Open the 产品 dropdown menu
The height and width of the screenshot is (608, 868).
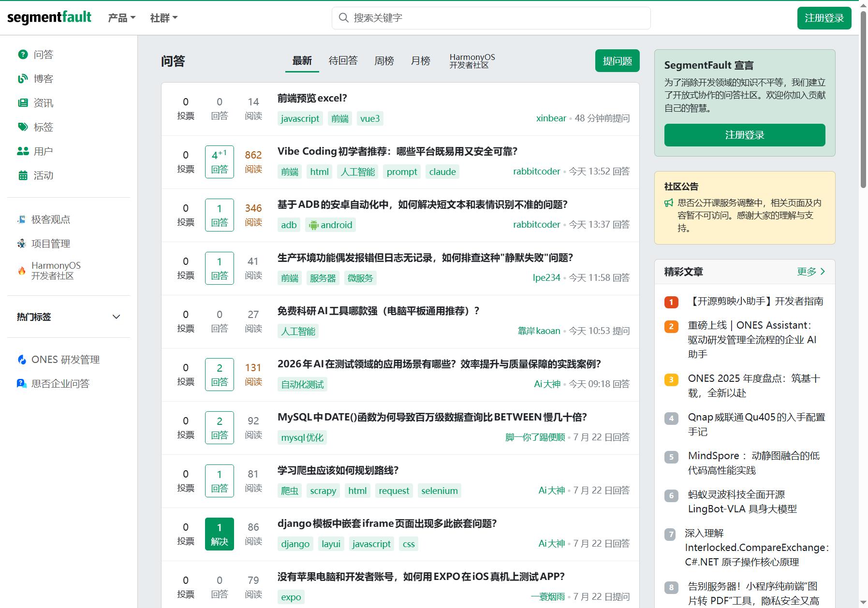coord(121,18)
